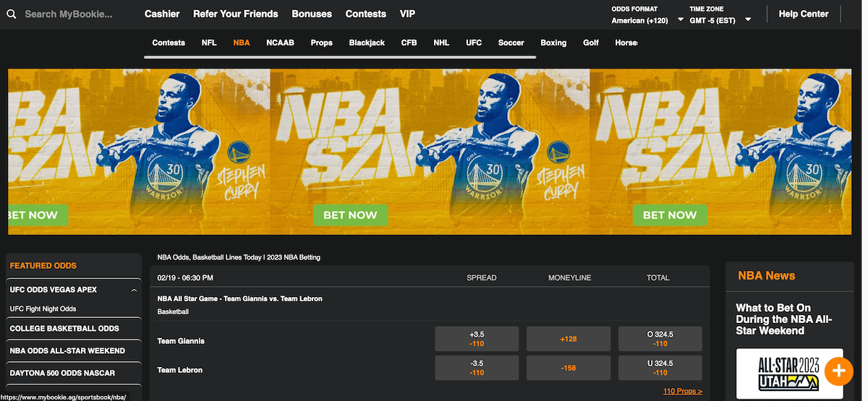Viewport: 868px width, 401px height.
Task: Click the Featured Odds heading
Action: (43, 266)
